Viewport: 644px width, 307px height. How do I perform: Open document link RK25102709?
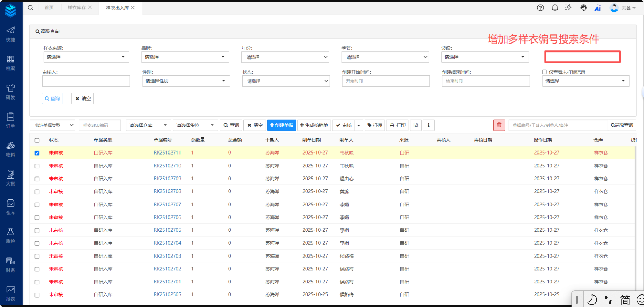pyautogui.click(x=167, y=179)
